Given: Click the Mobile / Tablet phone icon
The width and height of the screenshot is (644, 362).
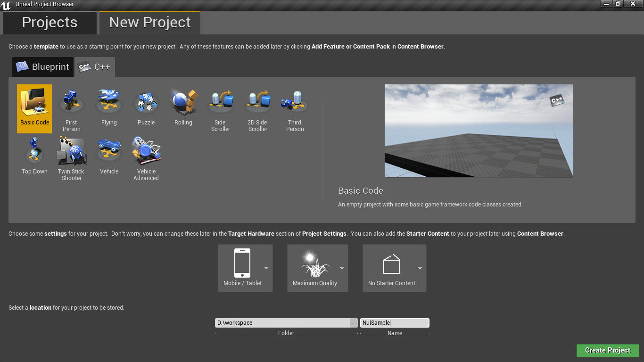Looking at the screenshot, I should tap(242, 263).
